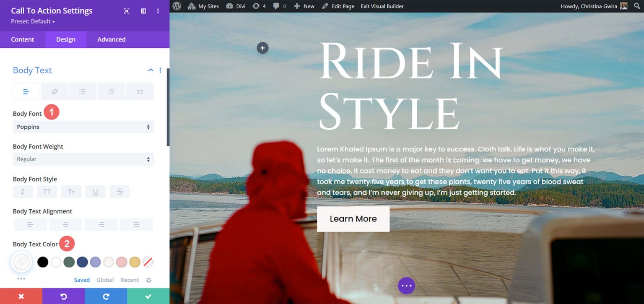Select the quote text style option

[140, 91]
